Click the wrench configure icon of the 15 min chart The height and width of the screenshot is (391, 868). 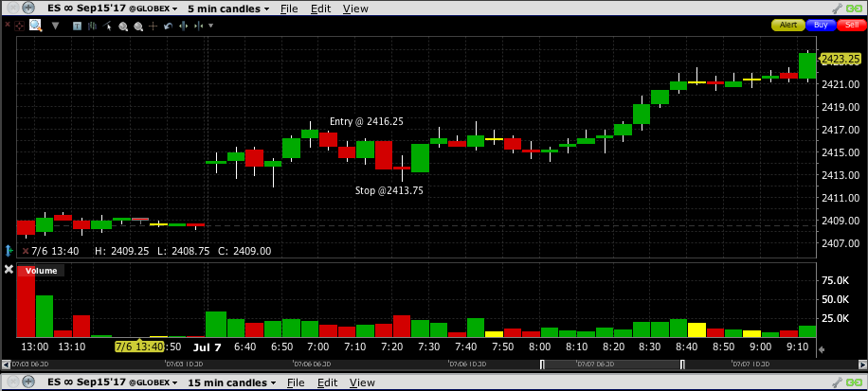(837, 382)
